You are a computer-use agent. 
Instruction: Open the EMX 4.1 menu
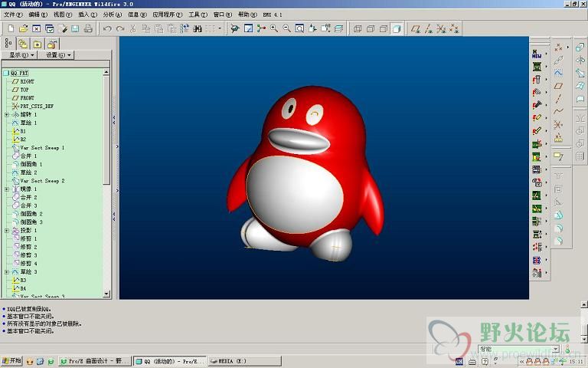click(x=273, y=15)
